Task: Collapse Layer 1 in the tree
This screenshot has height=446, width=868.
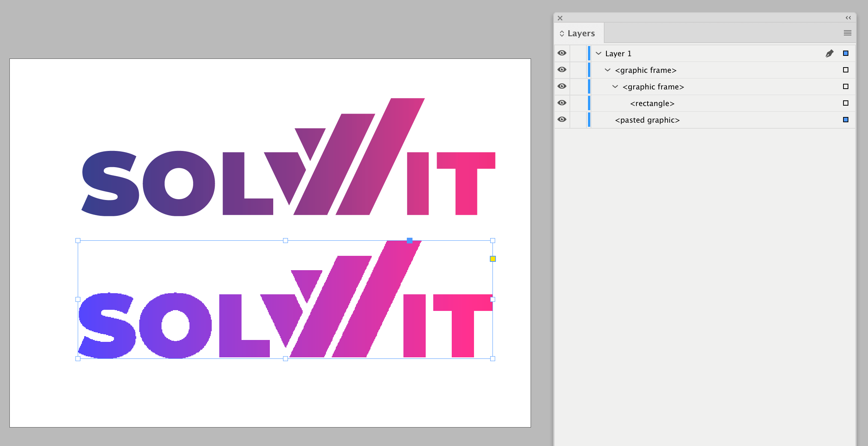Action: click(x=599, y=53)
